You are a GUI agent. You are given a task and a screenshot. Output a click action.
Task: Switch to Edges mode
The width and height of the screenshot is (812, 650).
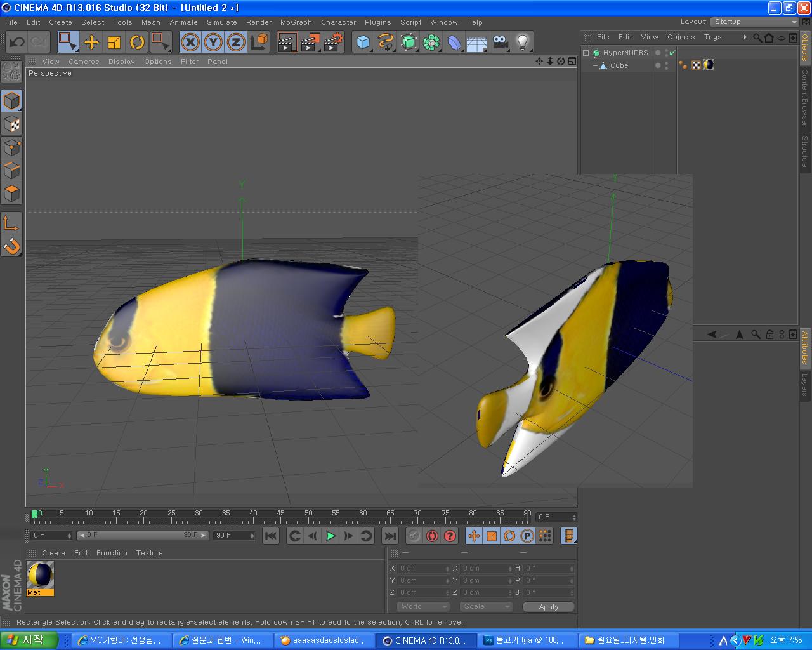(12, 170)
